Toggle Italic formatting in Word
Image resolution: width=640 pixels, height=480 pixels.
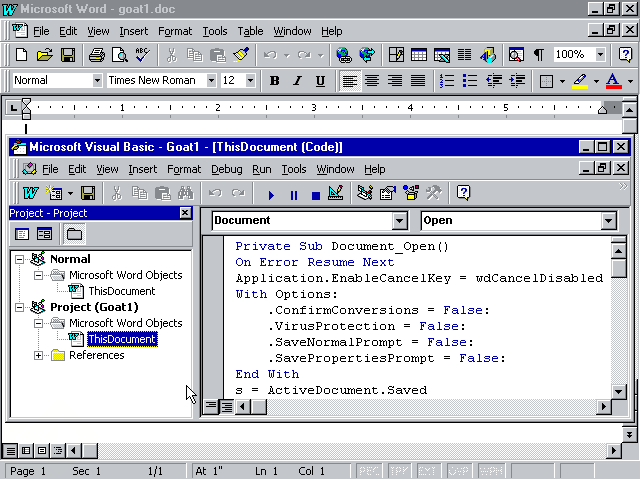click(x=298, y=81)
